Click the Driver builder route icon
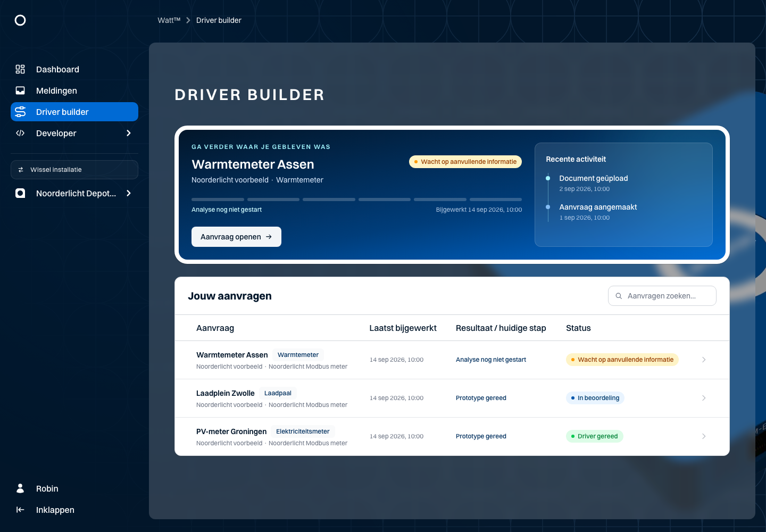 pos(20,112)
